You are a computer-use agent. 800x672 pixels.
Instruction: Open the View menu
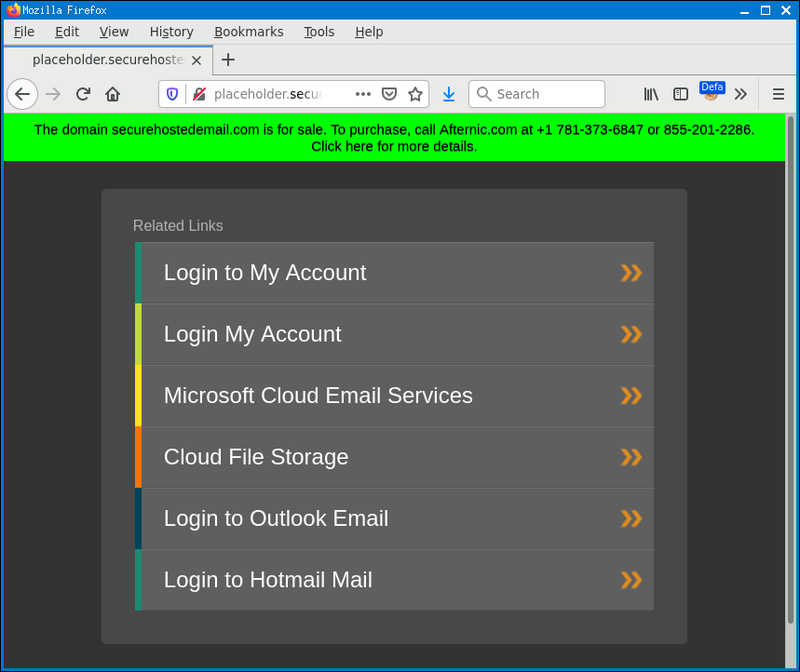(x=114, y=32)
